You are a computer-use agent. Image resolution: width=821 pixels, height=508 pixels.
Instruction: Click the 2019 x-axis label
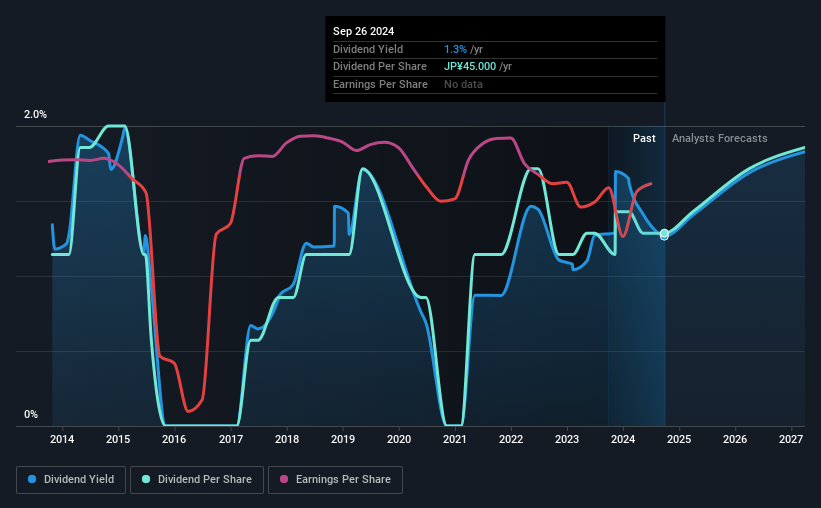pyautogui.click(x=343, y=439)
